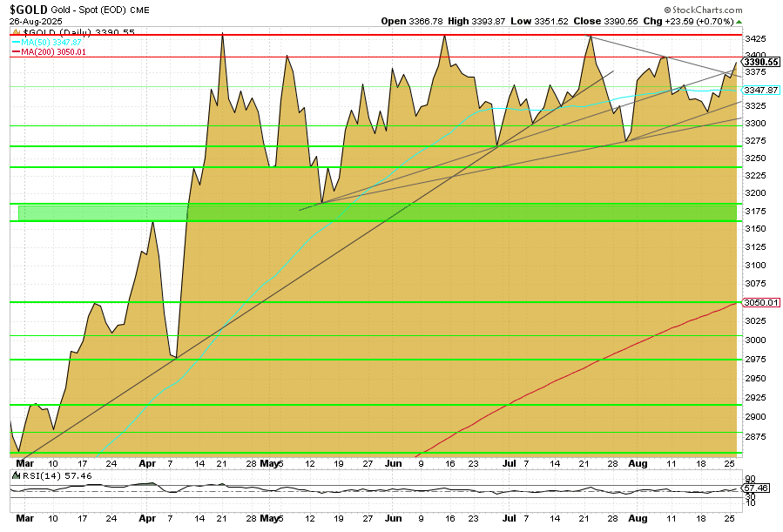783x532 pixels.
Task: Click the 3175 price axis label
Action: pyautogui.click(x=755, y=211)
